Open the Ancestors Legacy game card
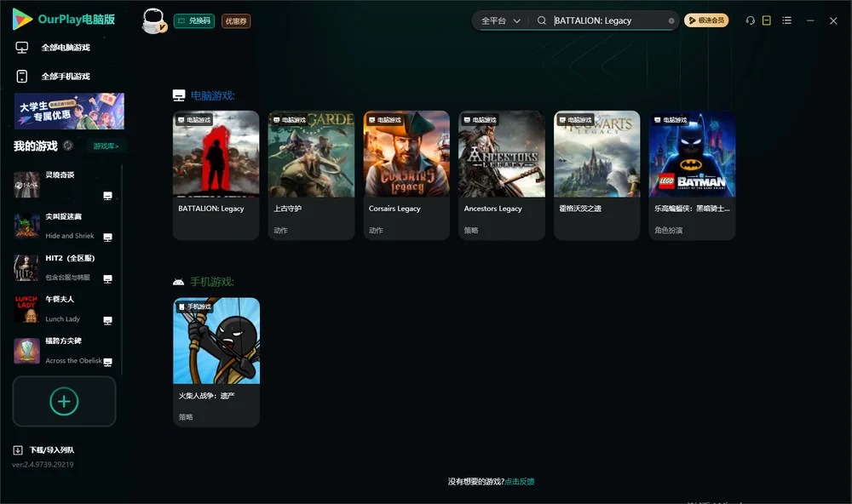Screen dimensions: 852x504 (x=502, y=175)
